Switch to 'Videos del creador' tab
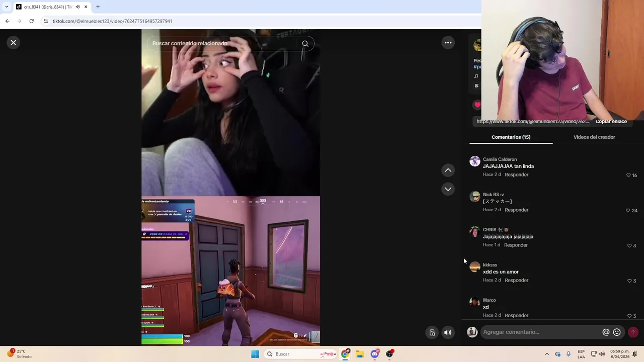The height and width of the screenshot is (362, 644). (594, 137)
